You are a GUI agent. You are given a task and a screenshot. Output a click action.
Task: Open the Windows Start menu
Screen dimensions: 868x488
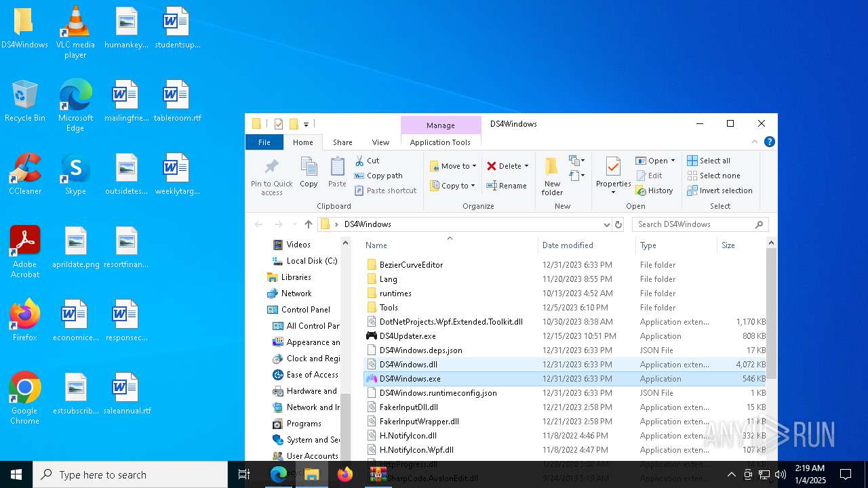click(16, 474)
